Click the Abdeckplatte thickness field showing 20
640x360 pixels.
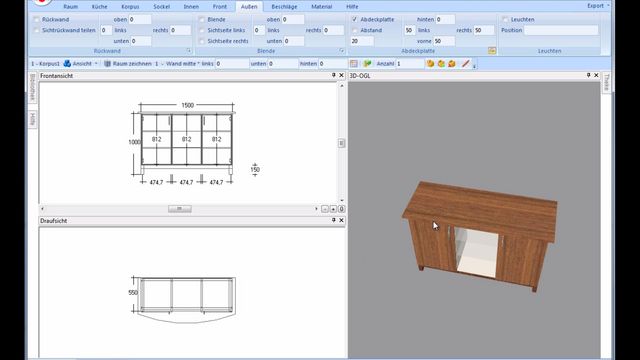click(x=362, y=41)
